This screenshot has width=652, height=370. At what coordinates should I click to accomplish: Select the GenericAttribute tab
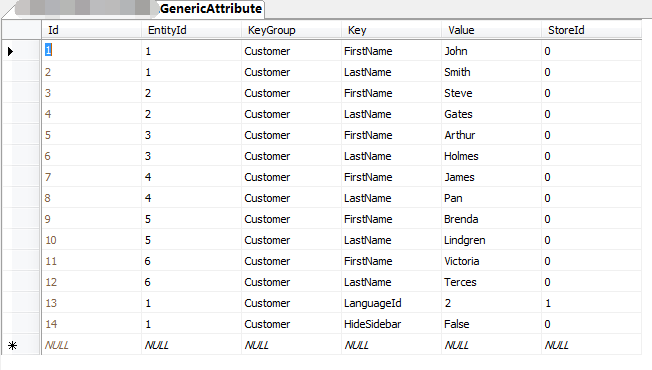[211, 9]
